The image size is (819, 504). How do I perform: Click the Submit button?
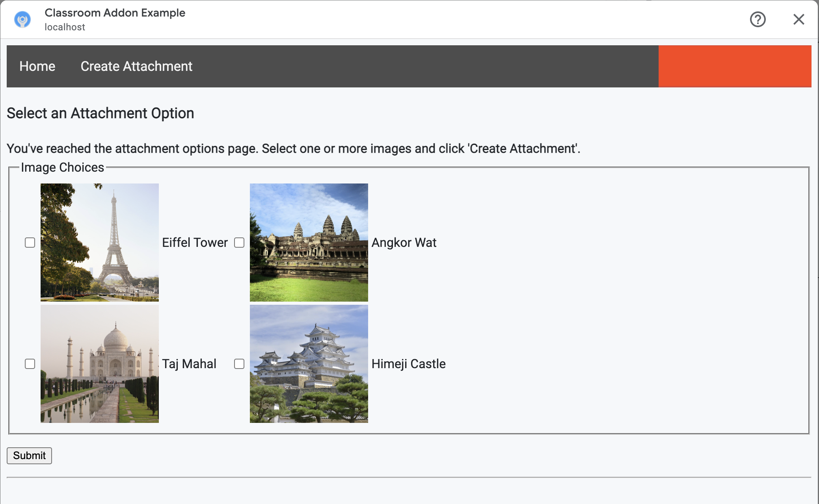click(x=29, y=456)
